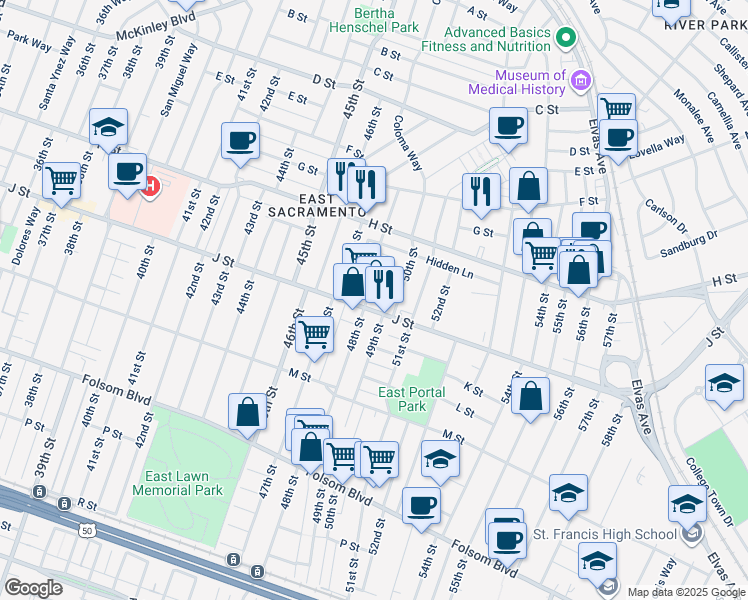Select the restaurant marker left of G St label
Viewport: 748px width, 600px height.
tap(481, 190)
